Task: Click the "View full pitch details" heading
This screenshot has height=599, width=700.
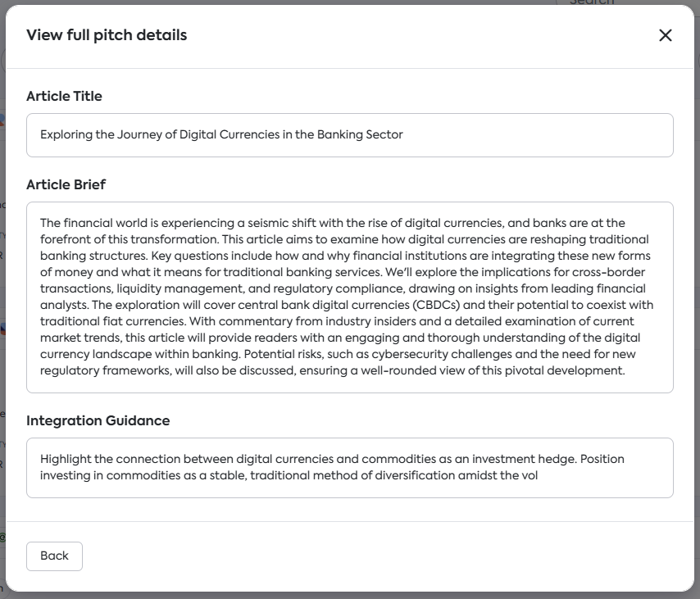Action: click(x=107, y=35)
